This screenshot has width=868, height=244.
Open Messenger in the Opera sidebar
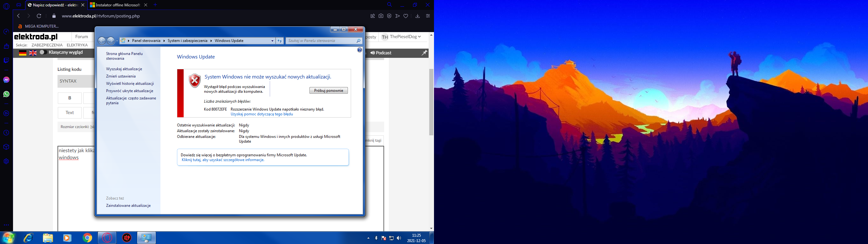pos(6,80)
